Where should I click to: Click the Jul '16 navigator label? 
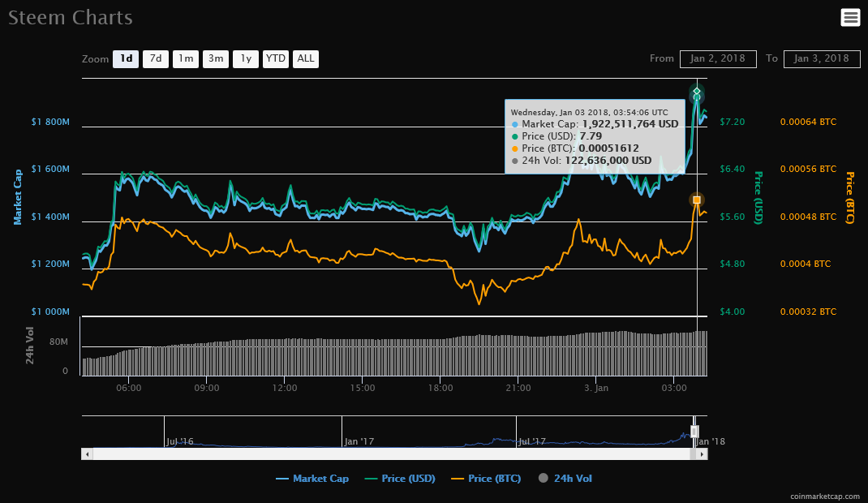pos(180,441)
